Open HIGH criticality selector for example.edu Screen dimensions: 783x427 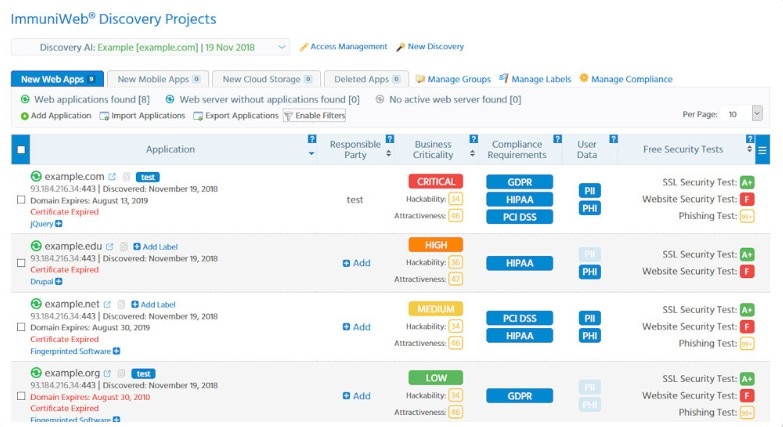(436, 245)
